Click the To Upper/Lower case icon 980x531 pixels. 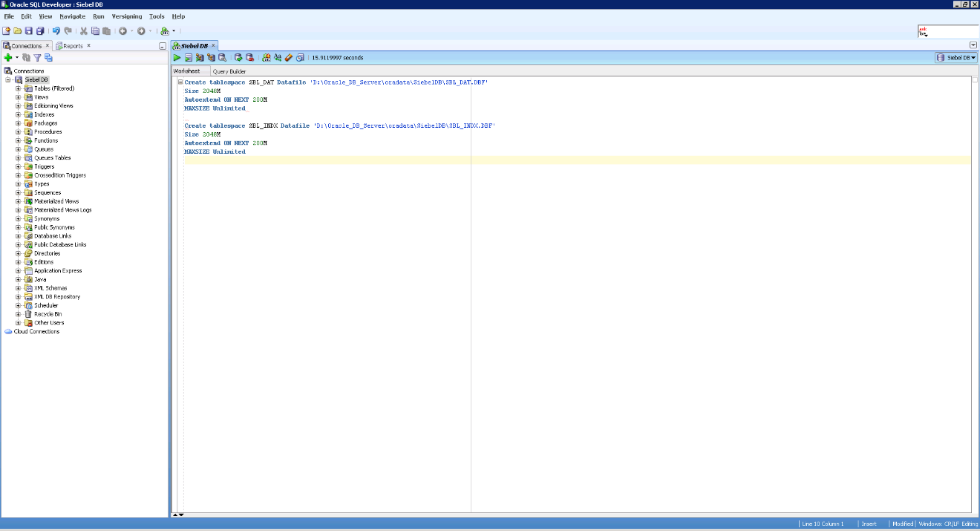(x=278, y=58)
